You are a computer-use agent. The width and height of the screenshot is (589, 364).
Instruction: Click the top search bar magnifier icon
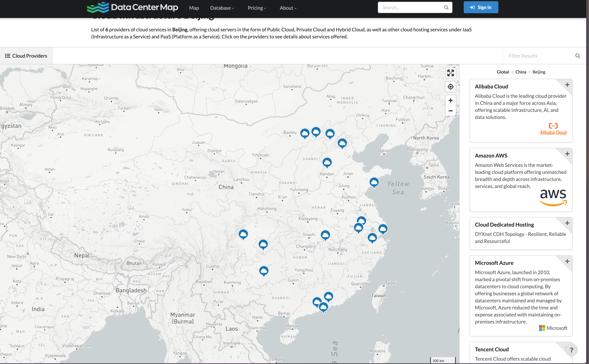(x=446, y=7)
